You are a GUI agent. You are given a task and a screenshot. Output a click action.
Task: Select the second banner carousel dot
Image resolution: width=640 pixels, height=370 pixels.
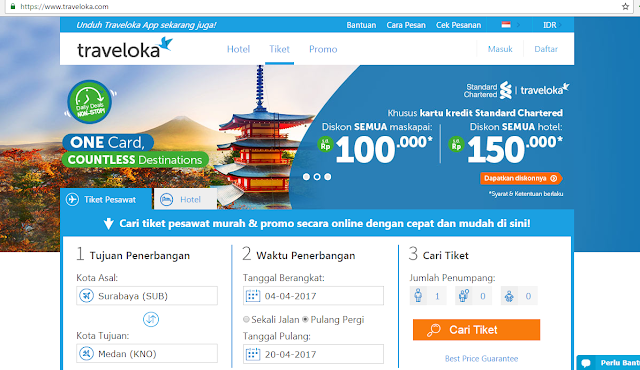317,177
